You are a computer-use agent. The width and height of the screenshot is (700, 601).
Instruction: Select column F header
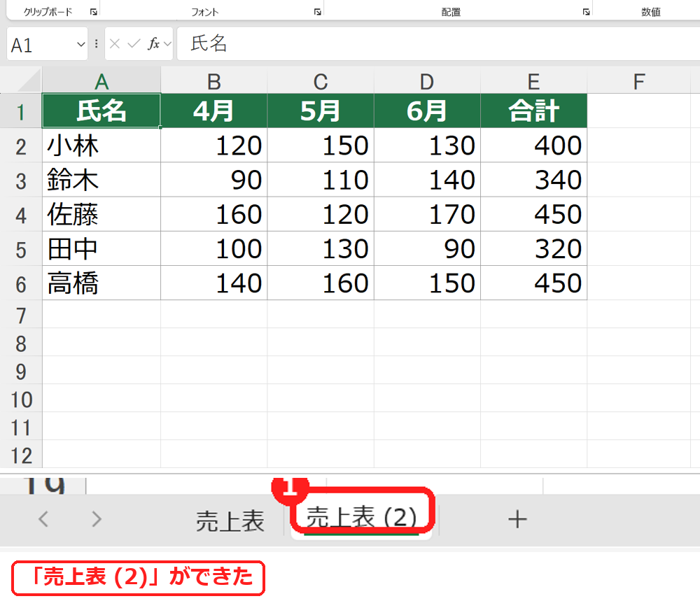(639, 80)
